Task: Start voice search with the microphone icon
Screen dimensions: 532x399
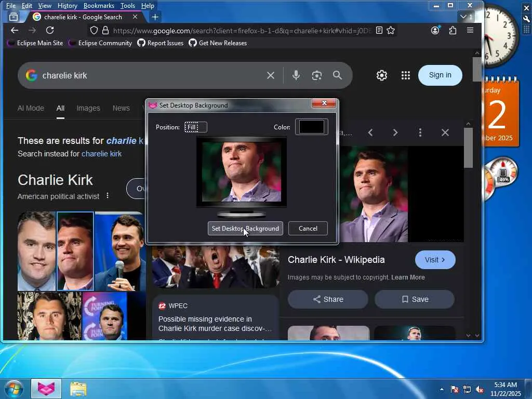Action: tap(296, 75)
